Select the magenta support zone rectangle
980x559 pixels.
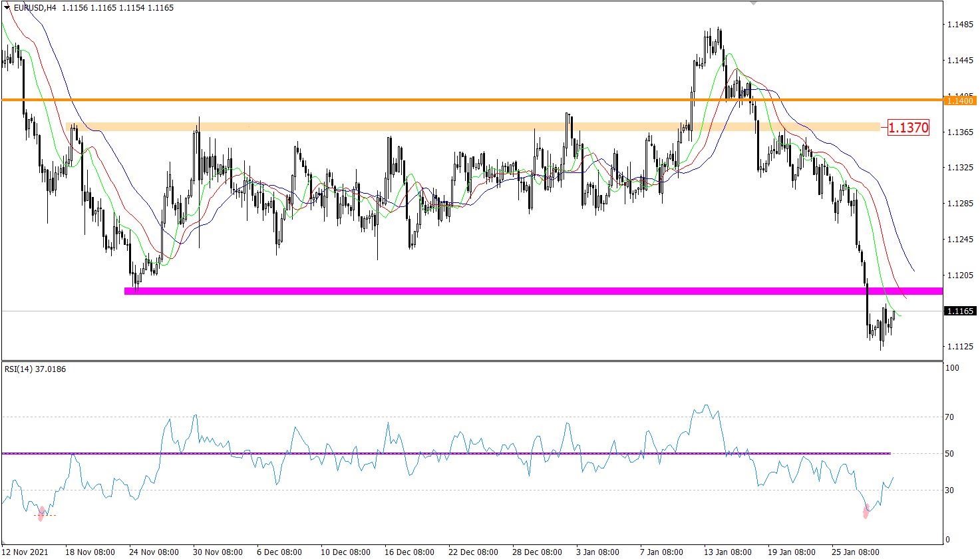(534, 291)
